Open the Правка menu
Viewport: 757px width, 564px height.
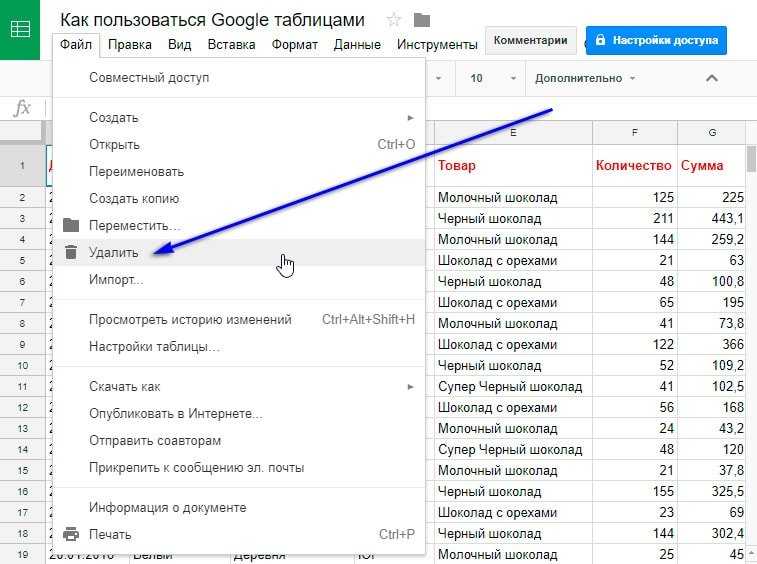(130, 44)
